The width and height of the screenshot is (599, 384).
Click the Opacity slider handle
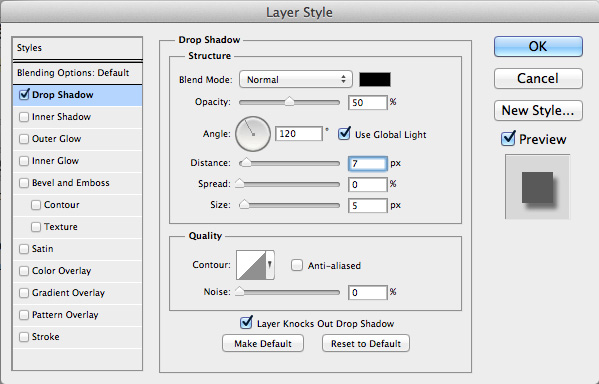[290, 101]
